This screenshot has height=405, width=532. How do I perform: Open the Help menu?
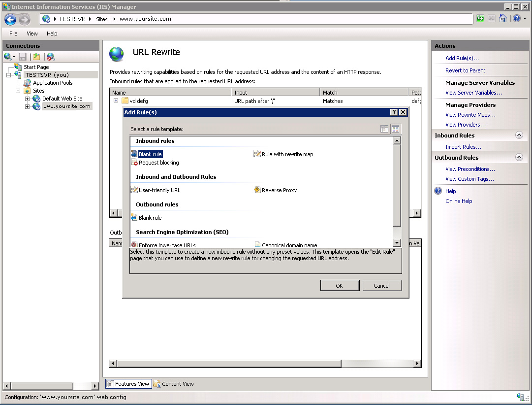click(52, 34)
